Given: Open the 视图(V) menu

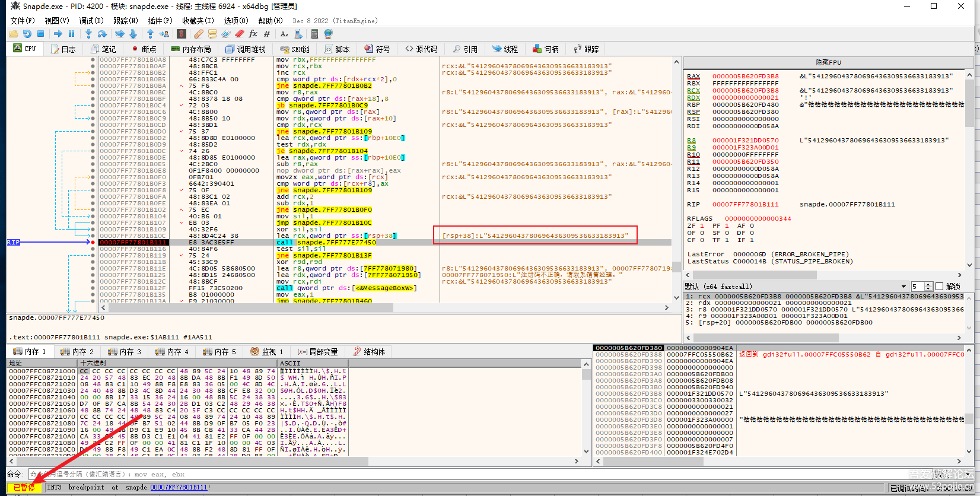Looking at the screenshot, I should coord(57,21).
